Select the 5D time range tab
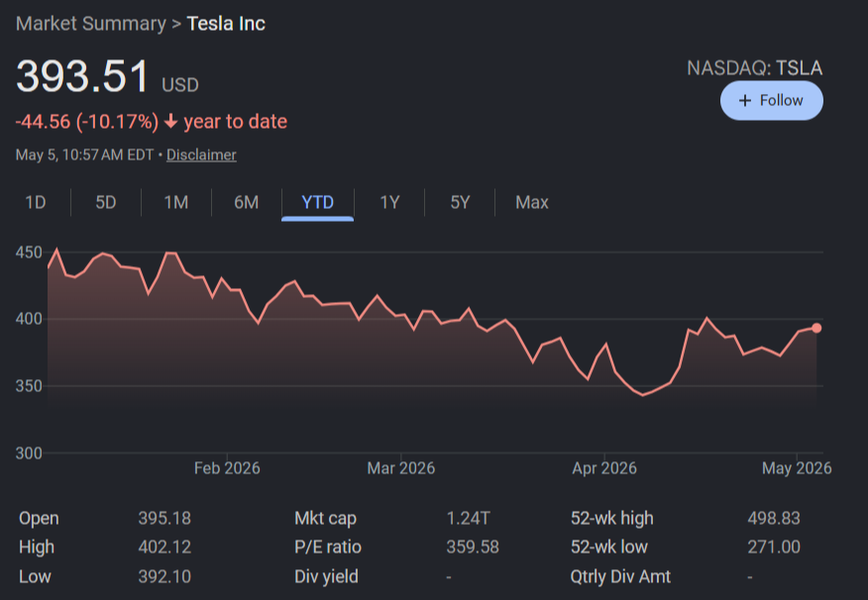 pyautogui.click(x=106, y=202)
